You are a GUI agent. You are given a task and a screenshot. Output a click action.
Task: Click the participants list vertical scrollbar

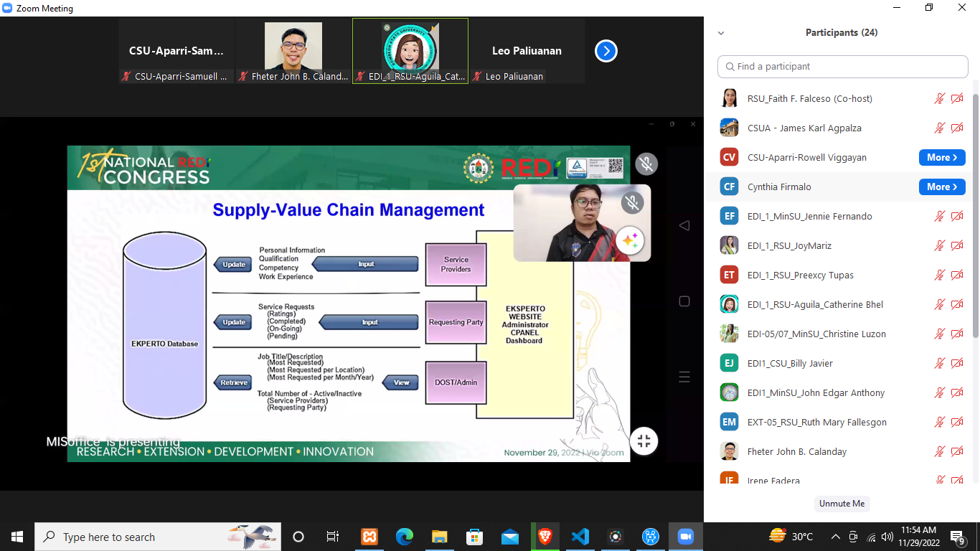(975, 215)
